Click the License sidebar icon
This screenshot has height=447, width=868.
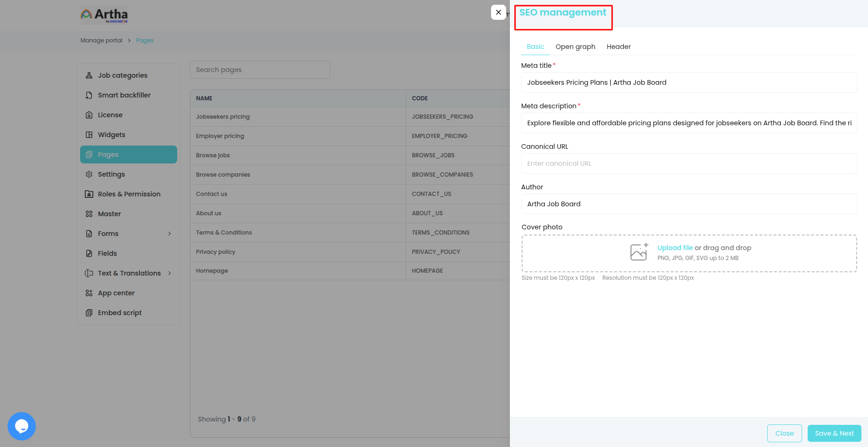tap(89, 115)
